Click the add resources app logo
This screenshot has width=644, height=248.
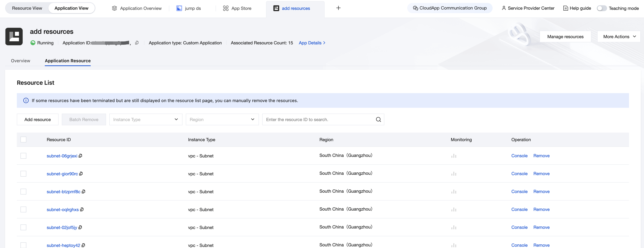[14, 37]
